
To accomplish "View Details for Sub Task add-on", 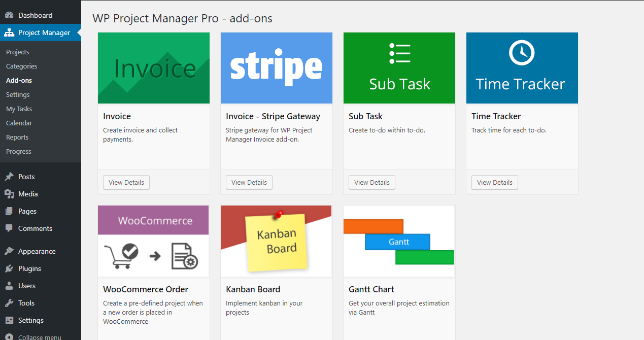I will [372, 182].
